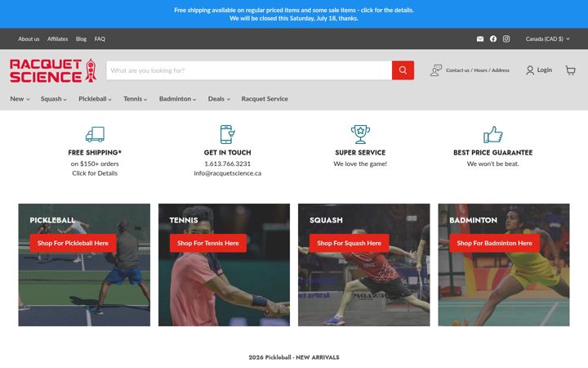The image size is (588, 368).
Task: Open the Racquet Service menu item
Action: pyautogui.click(x=265, y=99)
